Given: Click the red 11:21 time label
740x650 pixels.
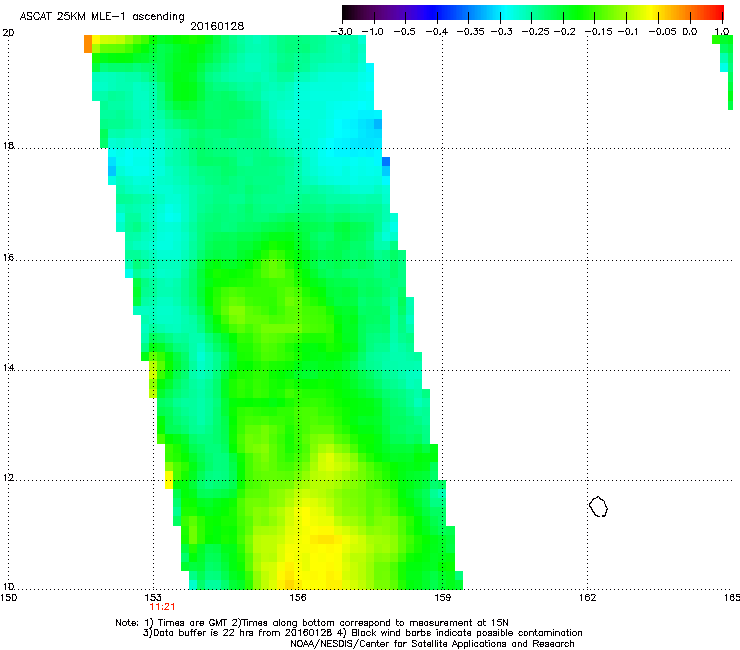Looking at the screenshot, I should coord(162,607).
